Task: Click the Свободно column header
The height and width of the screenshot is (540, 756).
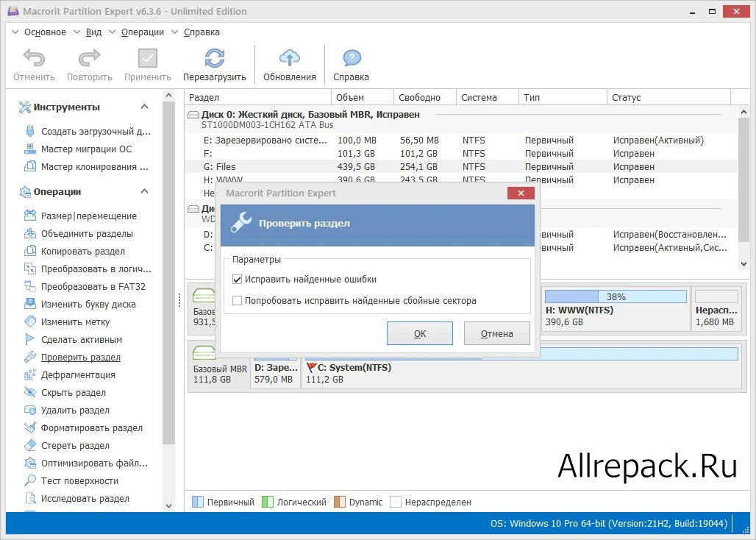Action: pyautogui.click(x=425, y=97)
